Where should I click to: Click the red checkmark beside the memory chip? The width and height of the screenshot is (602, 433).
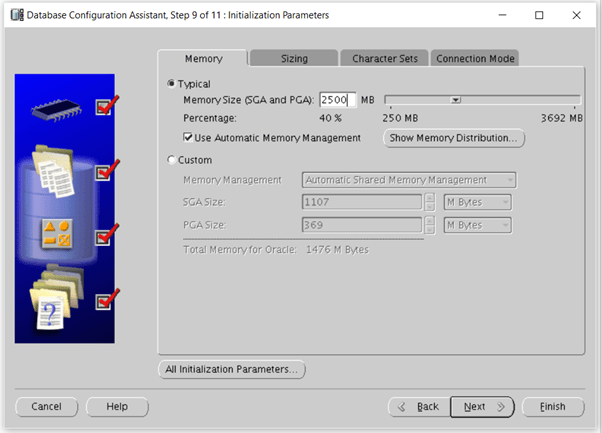[x=108, y=105]
